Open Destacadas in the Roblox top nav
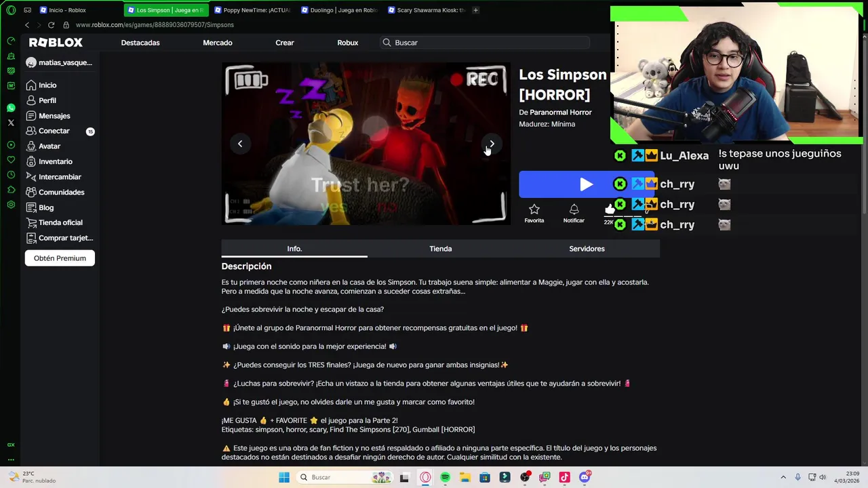Screen dimensions: 868x488 pyautogui.click(x=140, y=43)
